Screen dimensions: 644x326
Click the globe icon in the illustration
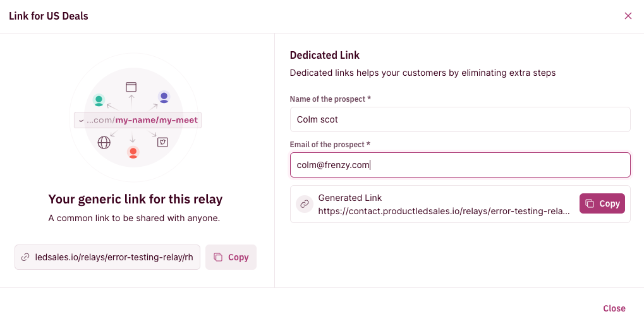pos(104,143)
